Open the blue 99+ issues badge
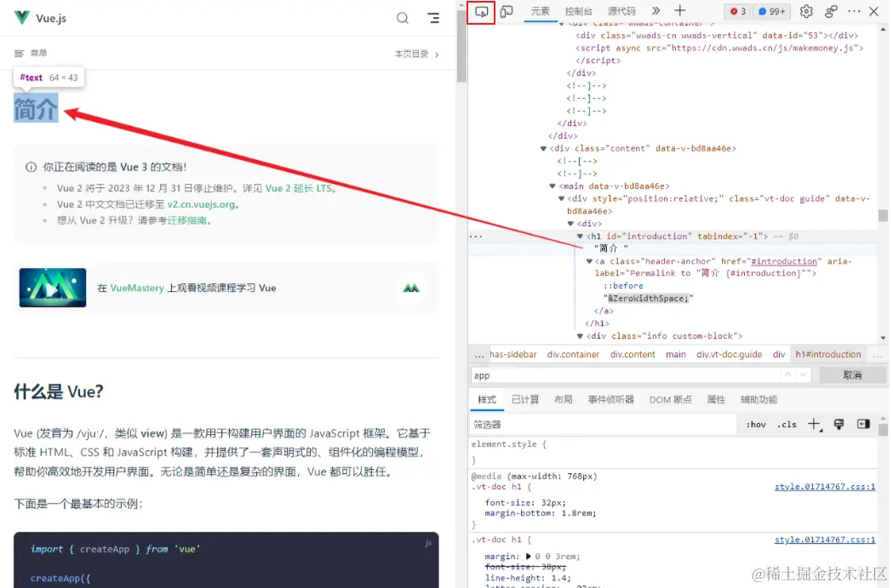 click(772, 11)
